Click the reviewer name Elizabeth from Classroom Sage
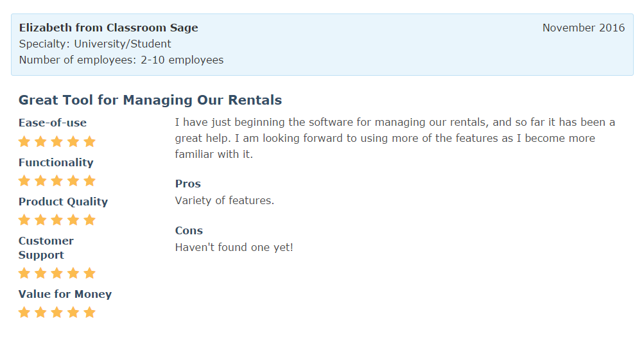Image resolution: width=644 pixels, height=337 pixels. click(109, 28)
